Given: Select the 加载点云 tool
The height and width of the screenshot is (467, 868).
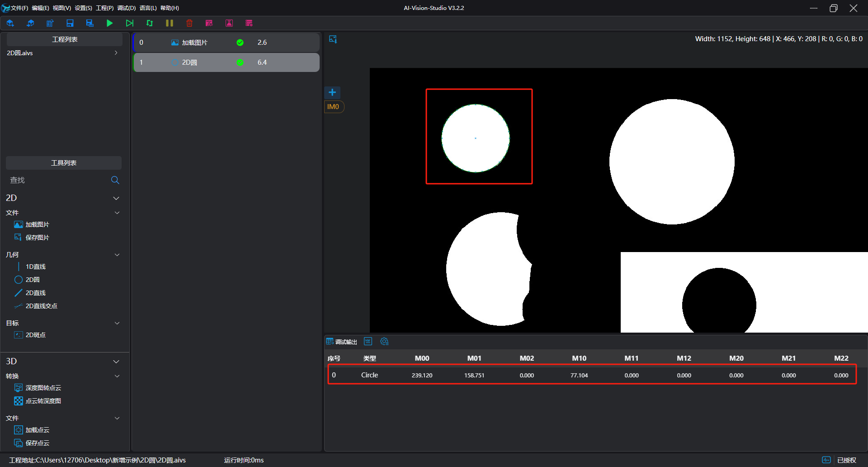Looking at the screenshot, I should tap(32, 430).
